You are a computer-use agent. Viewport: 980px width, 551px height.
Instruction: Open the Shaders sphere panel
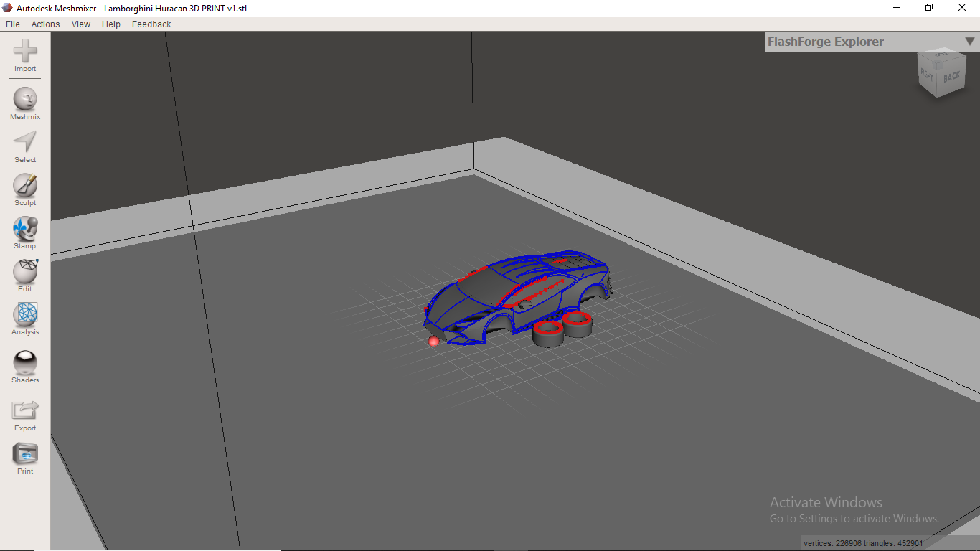[25, 362]
